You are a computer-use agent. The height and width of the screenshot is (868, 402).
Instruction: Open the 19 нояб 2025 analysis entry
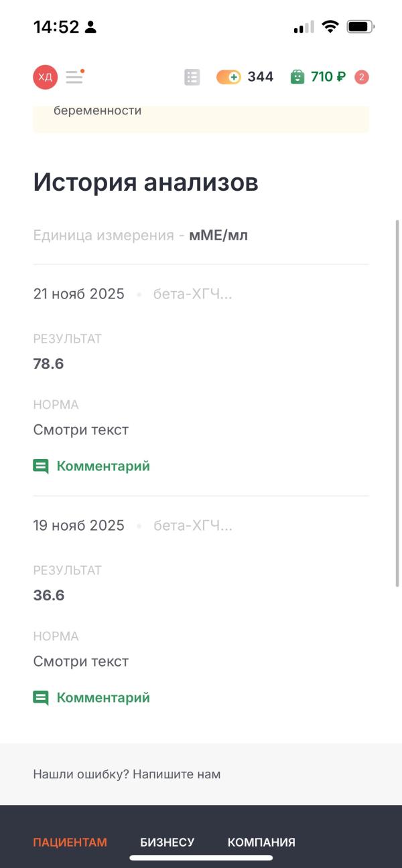click(x=79, y=525)
